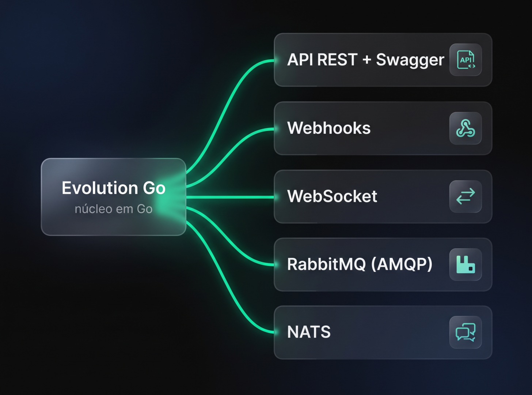Click the "núcleo em Go" subtitle

114,209
